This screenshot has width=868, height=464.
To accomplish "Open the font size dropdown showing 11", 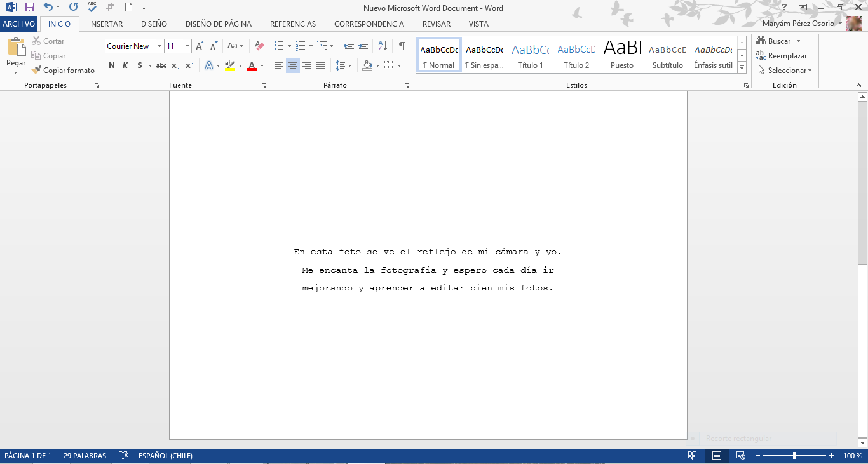I will click(x=187, y=46).
